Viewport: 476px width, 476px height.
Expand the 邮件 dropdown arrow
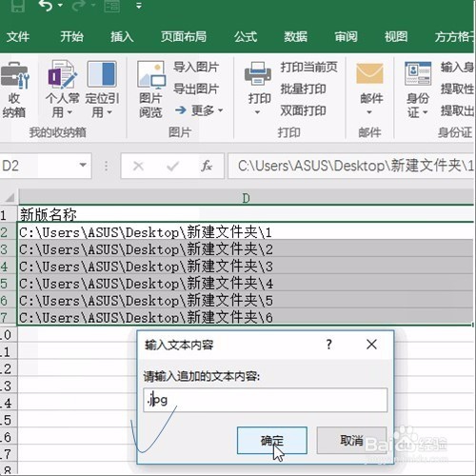click(x=369, y=112)
